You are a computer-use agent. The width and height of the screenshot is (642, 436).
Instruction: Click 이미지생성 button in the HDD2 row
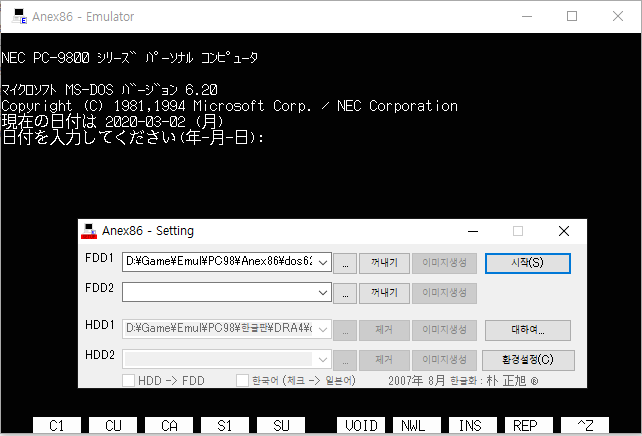(444, 361)
